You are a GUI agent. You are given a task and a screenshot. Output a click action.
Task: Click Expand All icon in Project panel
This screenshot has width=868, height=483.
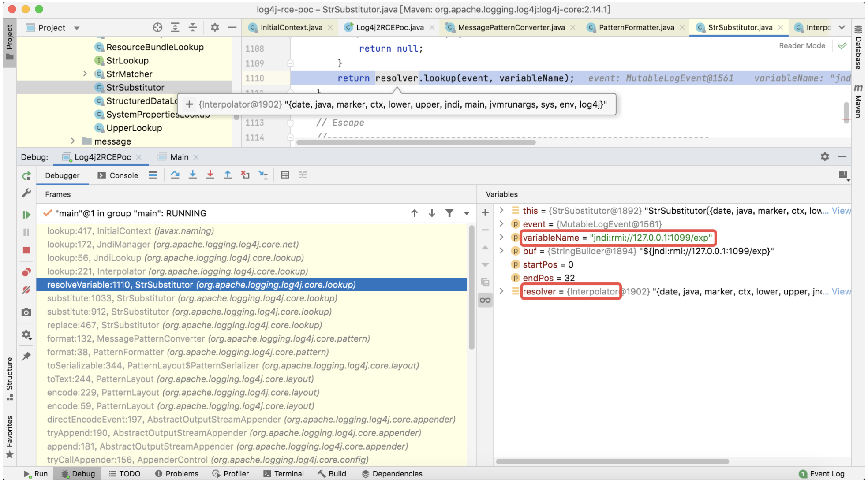175,27
